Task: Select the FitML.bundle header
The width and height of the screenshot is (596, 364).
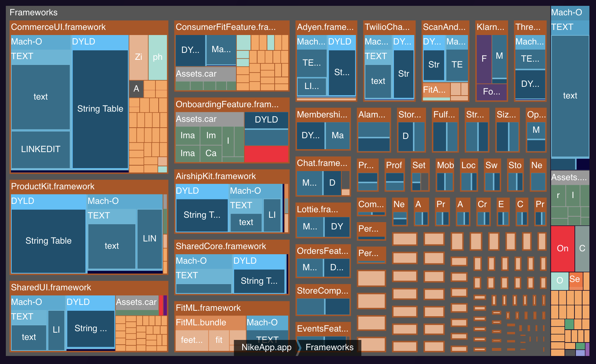Action: click(210, 322)
